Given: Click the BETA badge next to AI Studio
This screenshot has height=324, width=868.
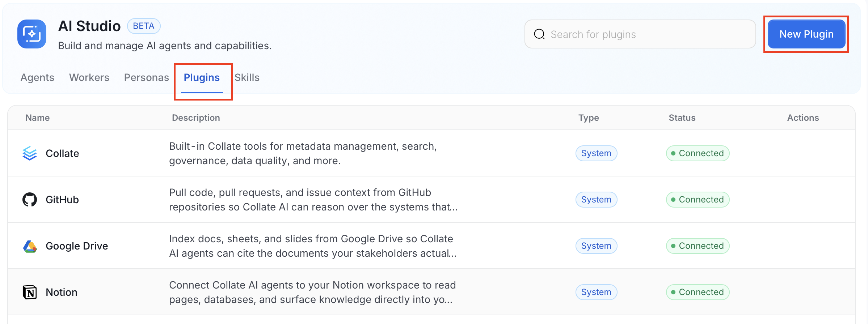Looking at the screenshot, I should tap(144, 26).
